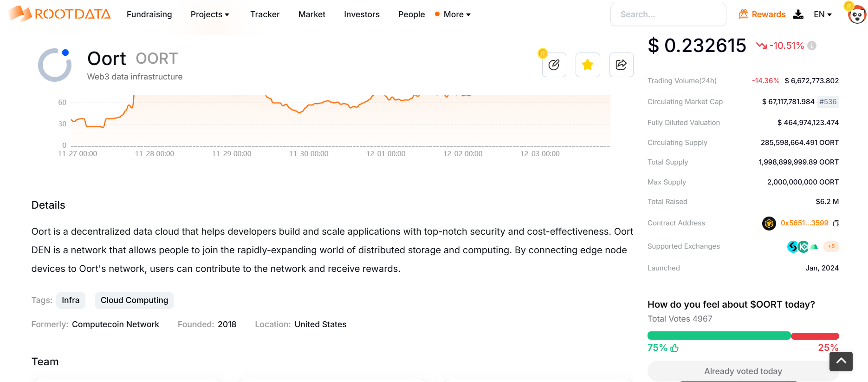Viewport: 868px width, 382px height.
Task: Click the edit project info icon
Action: [x=554, y=65]
